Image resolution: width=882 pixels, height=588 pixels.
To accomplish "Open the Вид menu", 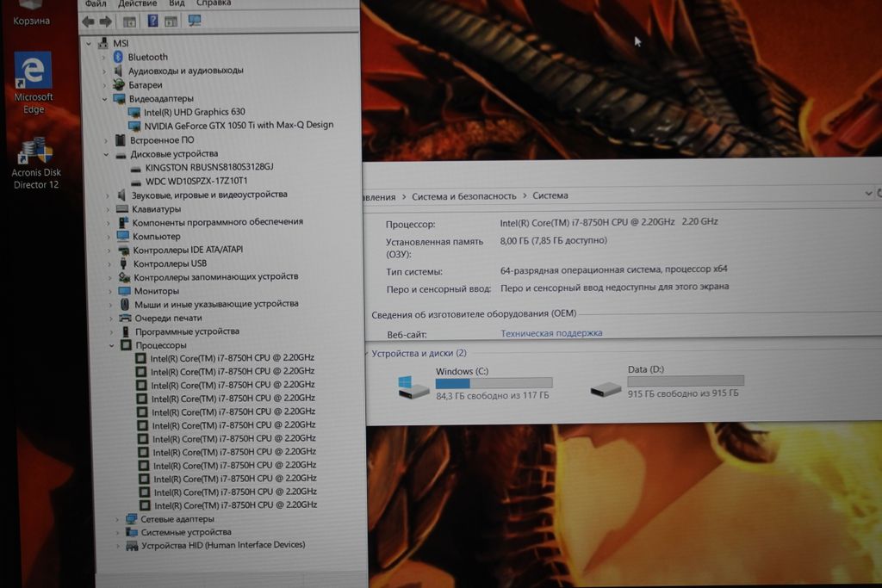I will pos(177,3).
